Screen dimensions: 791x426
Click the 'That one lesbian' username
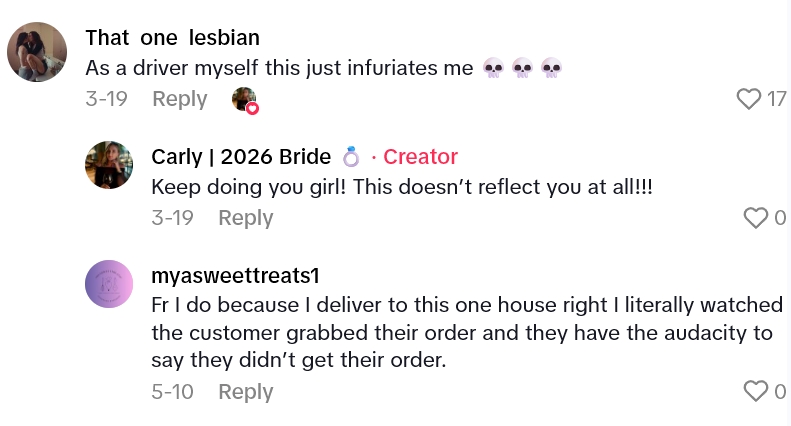click(x=172, y=38)
